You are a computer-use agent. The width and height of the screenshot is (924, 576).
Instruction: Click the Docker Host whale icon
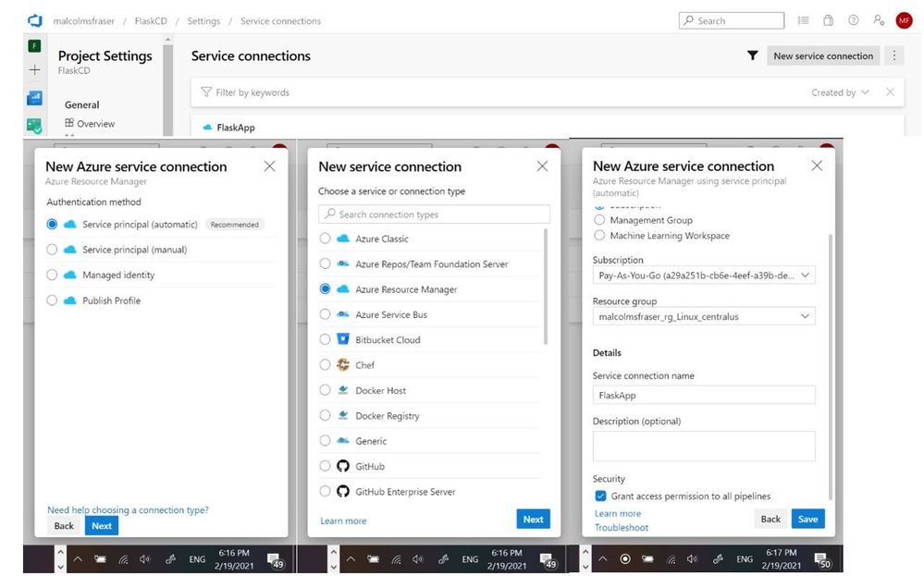click(x=343, y=390)
